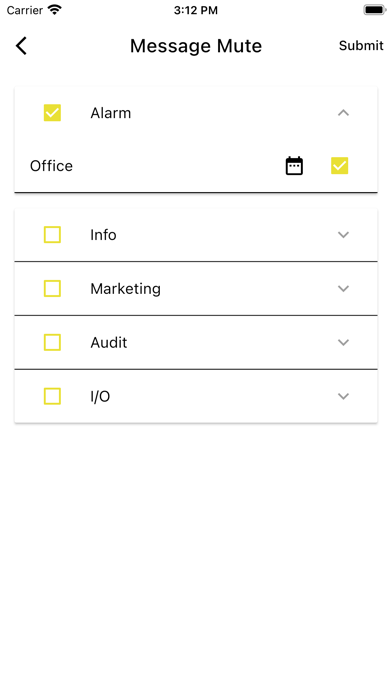The height and width of the screenshot is (696, 392).
Task: Tick the I/O checkbox
Action: click(52, 396)
